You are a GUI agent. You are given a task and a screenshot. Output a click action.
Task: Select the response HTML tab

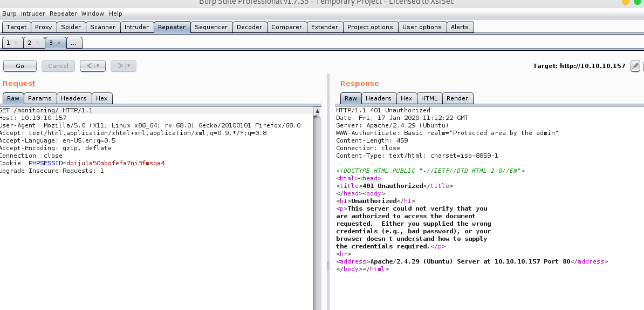point(429,98)
